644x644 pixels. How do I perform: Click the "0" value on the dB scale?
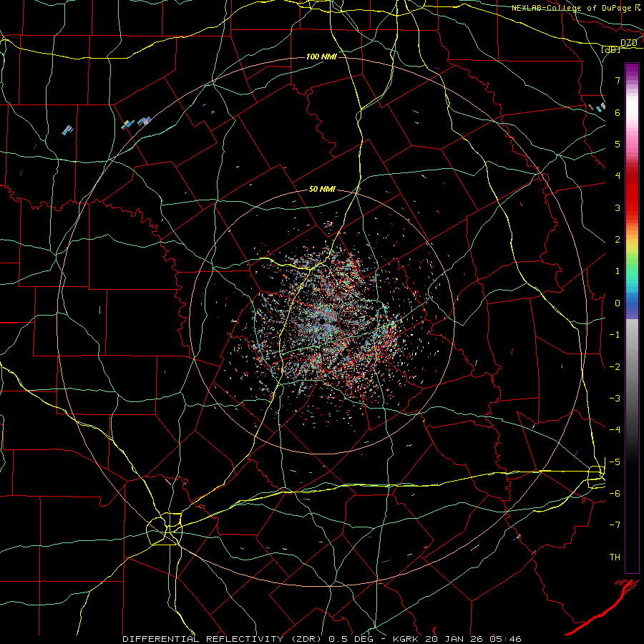click(x=618, y=303)
